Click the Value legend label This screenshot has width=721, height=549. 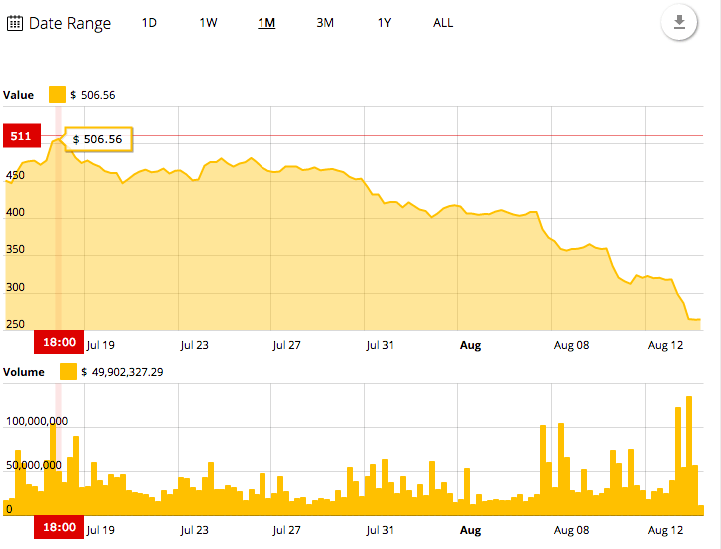tap(19, 95)
